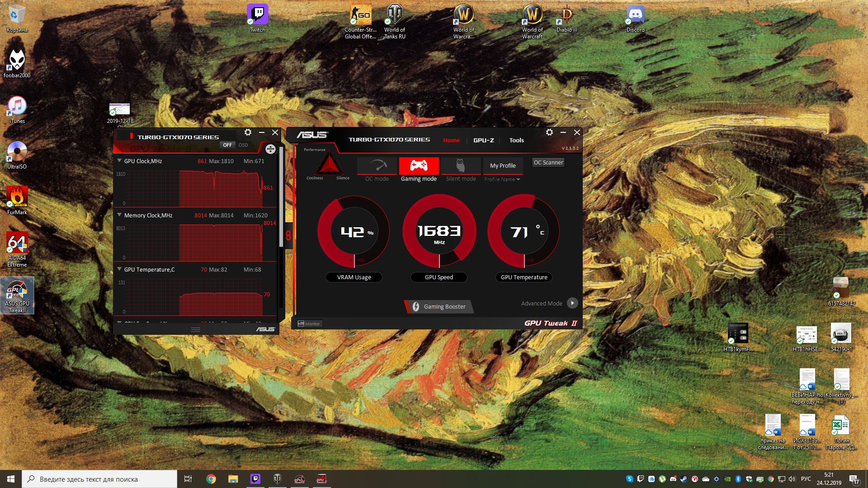The image size is (868, 488).
Task: Click the OC Scanner button
Action: point(548,163)
